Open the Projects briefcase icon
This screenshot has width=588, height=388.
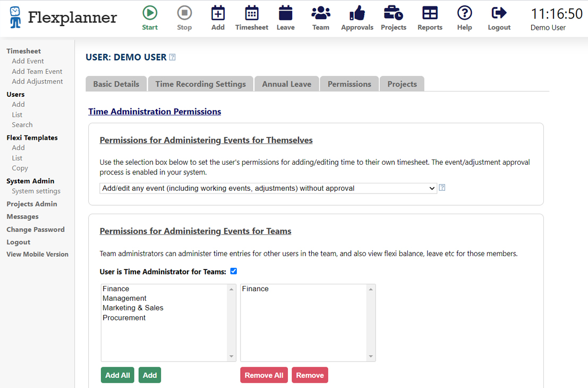tap(394, 13)
